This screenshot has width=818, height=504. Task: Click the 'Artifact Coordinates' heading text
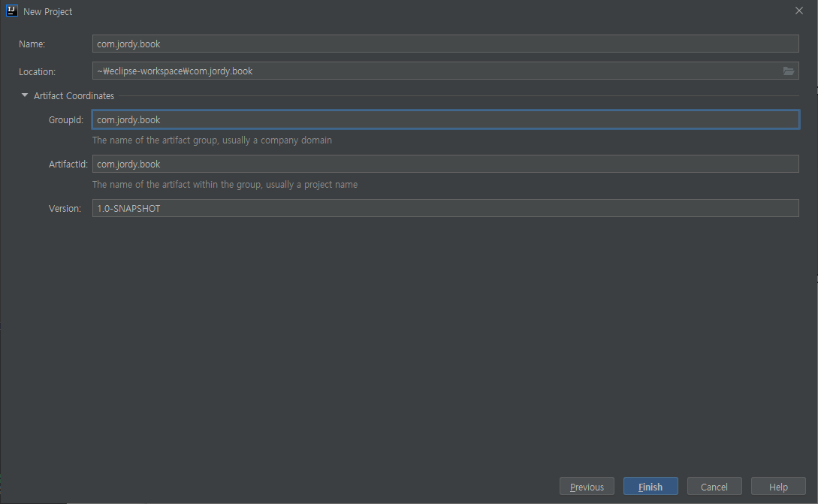(74, 96)
